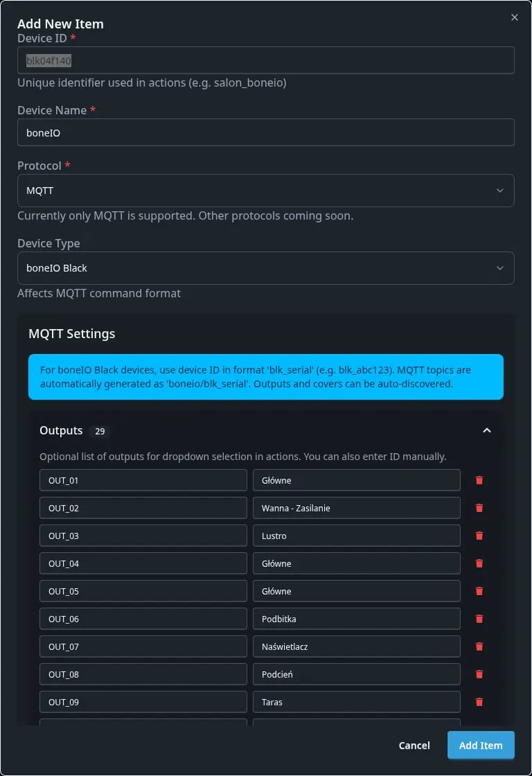Image resolution: width=532 pixels, height=776 pixels.
Task: Select the OUT_02 ID field
Action: 143,508
